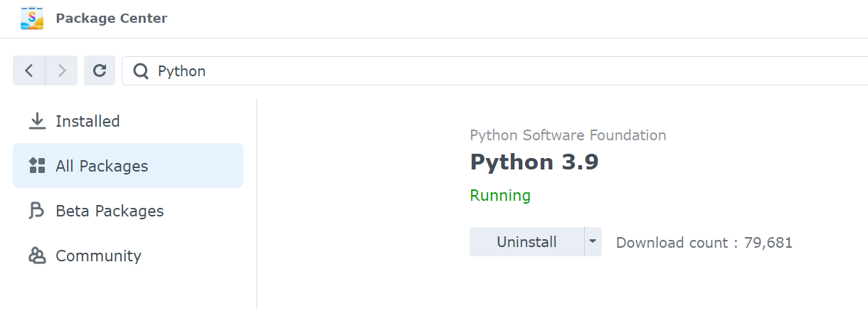Click the Python Software Foundation developer name
The image size is (868, 309).
568,135
